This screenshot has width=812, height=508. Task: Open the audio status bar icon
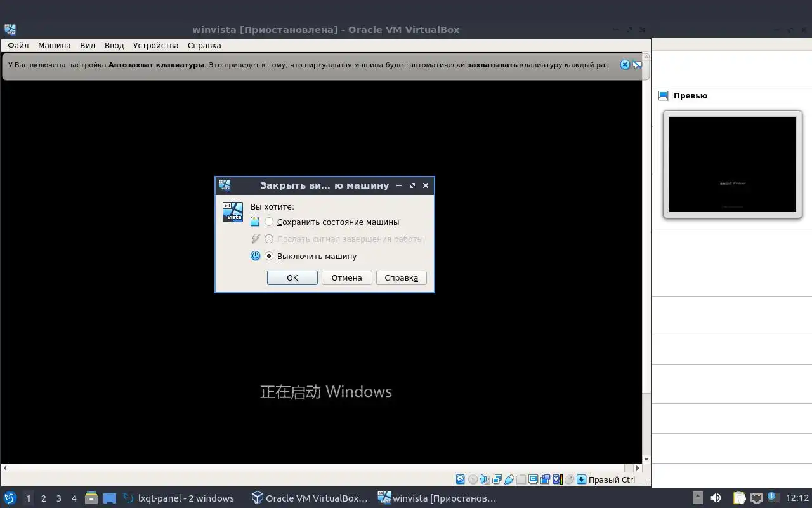coord(485,479)
